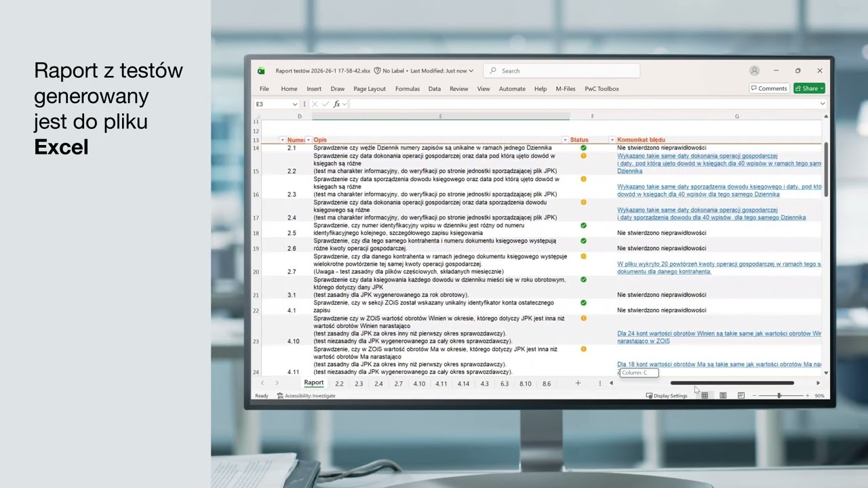Click the next sheet navigation arrow
This screenshot has height=488, width=868.
277,383
